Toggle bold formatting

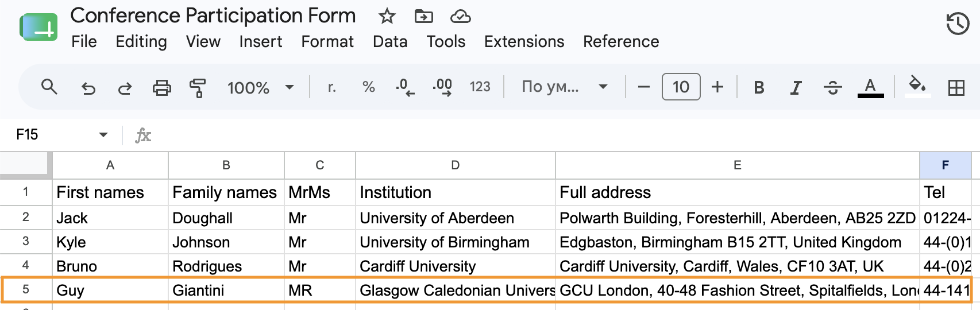pos(759,87)
